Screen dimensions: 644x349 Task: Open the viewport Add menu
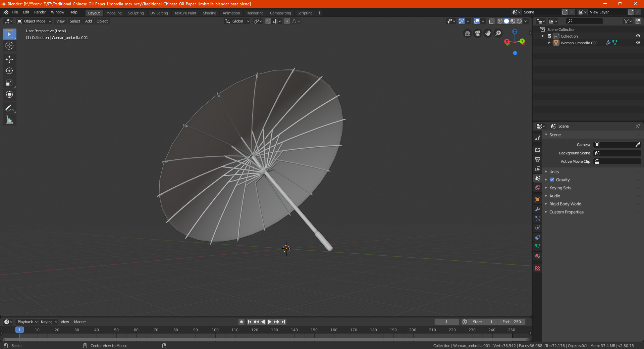pos(88,21)
